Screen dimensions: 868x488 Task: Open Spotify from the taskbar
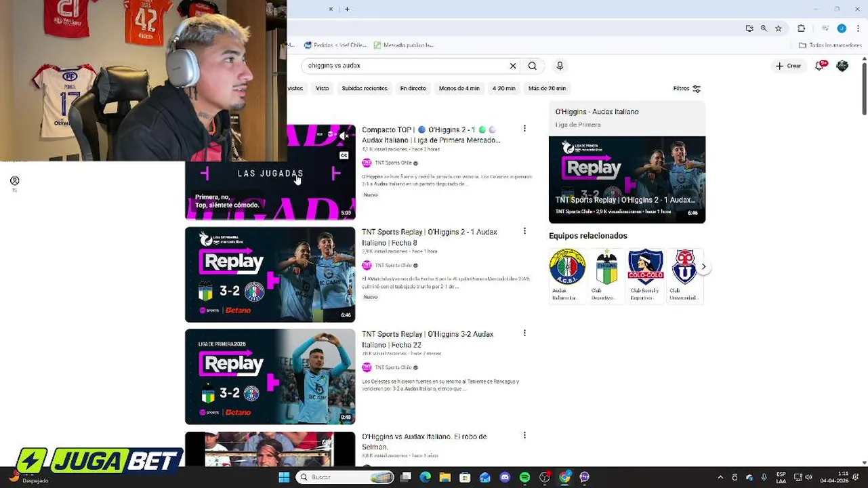click(524, 477)
